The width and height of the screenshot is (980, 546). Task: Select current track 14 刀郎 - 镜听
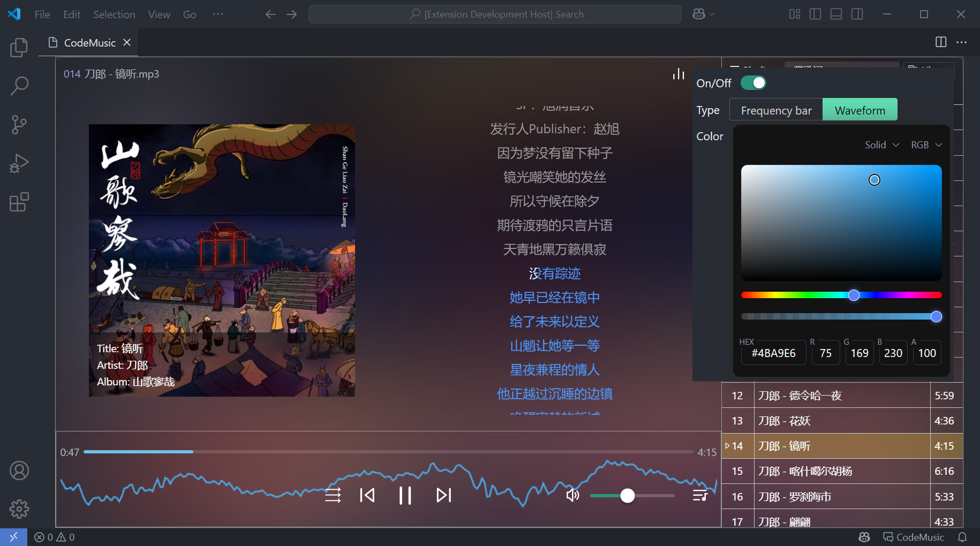coord(842,446)
